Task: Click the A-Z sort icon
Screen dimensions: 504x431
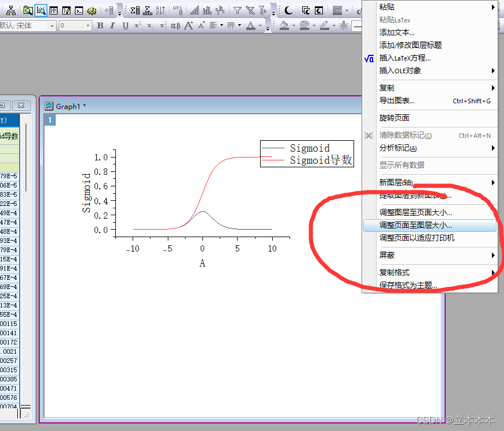Action: [x=160, y=10]
